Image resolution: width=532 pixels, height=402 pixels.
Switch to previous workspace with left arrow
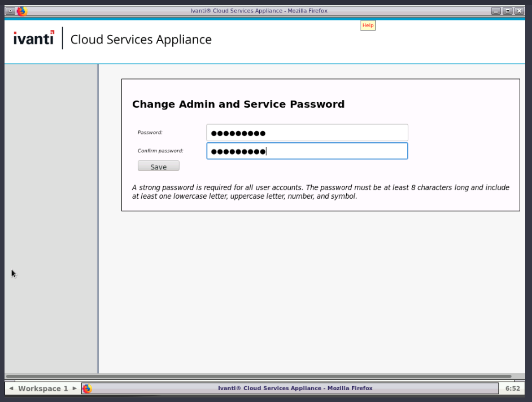[x=11, y=388]
